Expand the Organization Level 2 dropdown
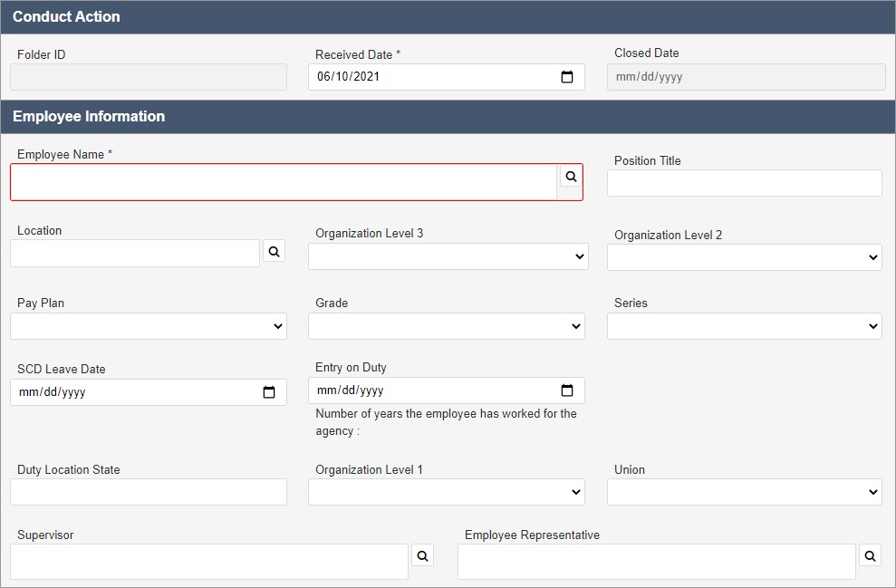Viewport: 896px width, 588px height. coord(745,257)
